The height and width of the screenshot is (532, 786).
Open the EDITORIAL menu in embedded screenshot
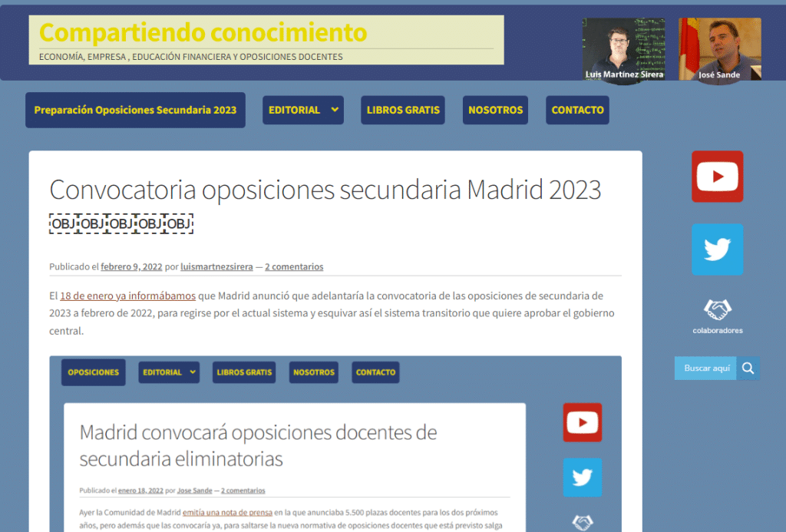click(169, 372)
